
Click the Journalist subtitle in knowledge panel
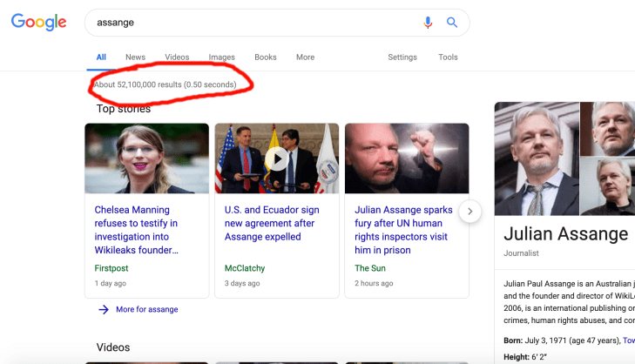[x=521, y=253]
